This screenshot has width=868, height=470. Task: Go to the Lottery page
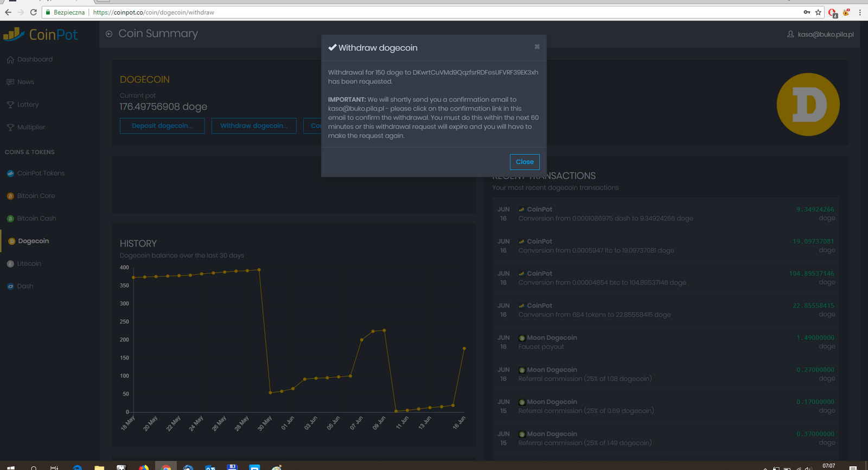coord(28,105)
